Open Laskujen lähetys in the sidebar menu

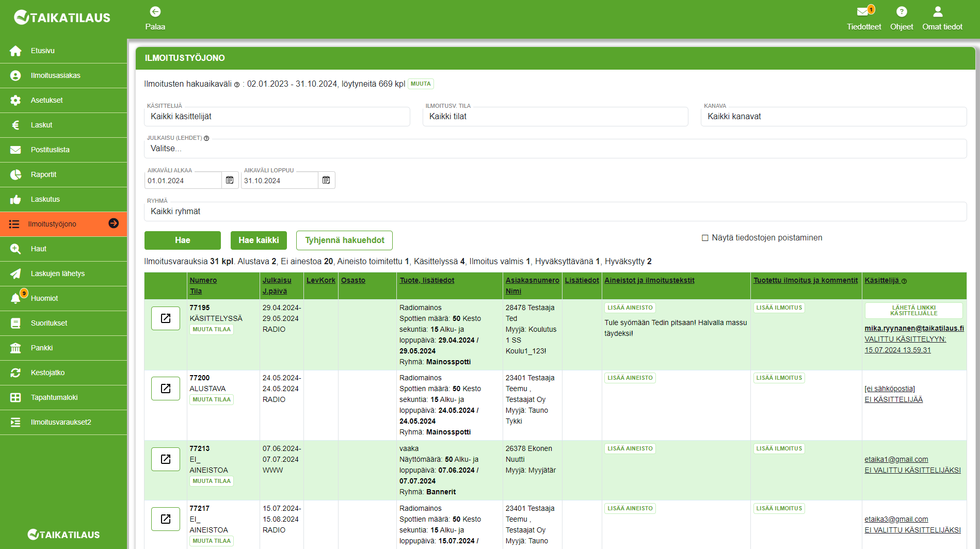63,273
